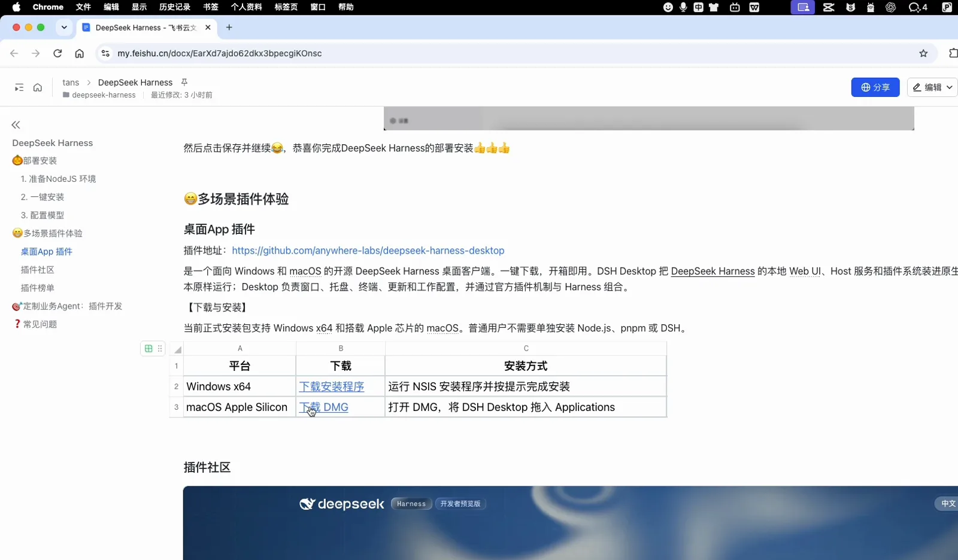Jump to 插件社区 outline item

tap(37, 270)
